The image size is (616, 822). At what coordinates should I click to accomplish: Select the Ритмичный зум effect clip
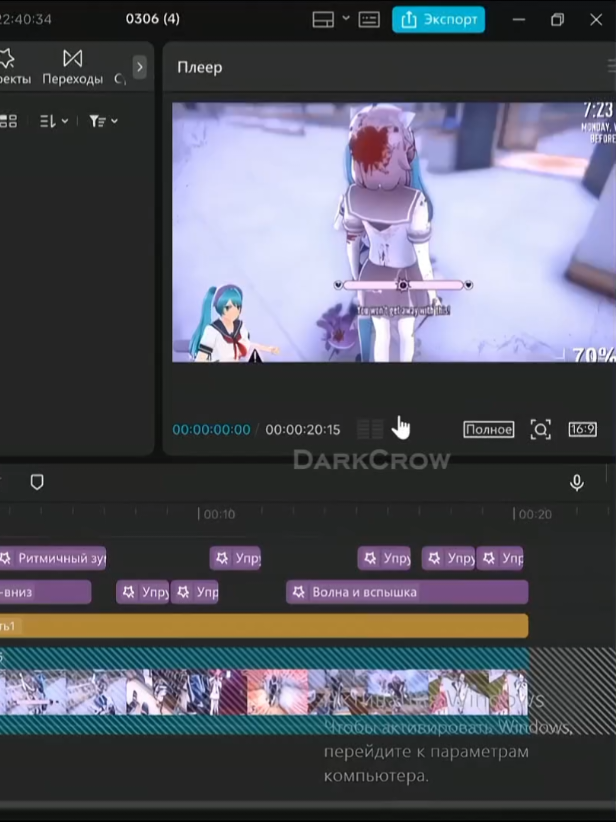point(52,558)
